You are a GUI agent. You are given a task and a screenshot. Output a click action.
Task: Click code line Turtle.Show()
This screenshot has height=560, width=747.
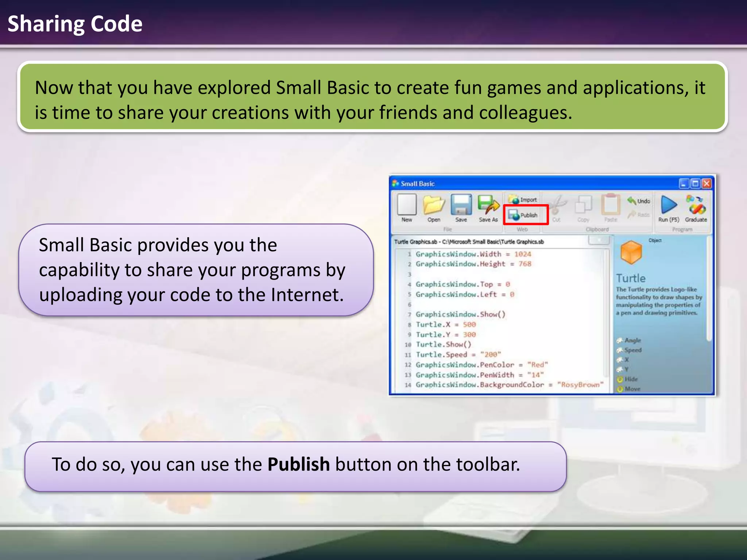pos(444,345)
